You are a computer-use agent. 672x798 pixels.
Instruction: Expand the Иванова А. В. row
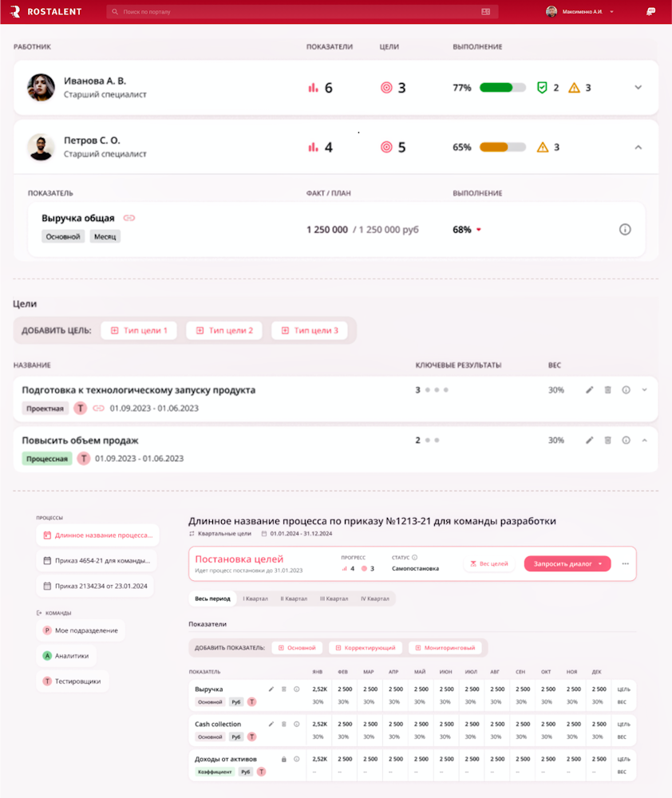pos(638,88)
